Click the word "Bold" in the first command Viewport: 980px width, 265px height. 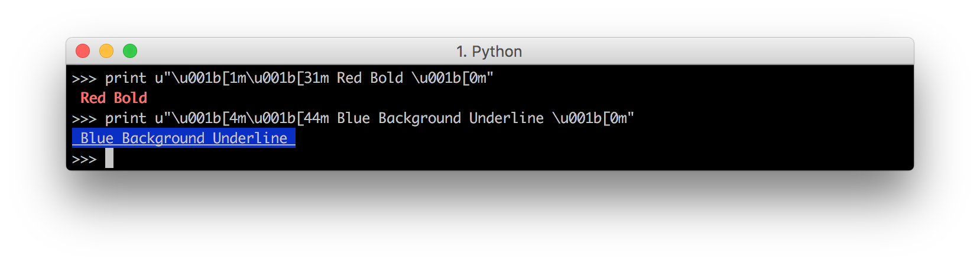click(387, 78)
